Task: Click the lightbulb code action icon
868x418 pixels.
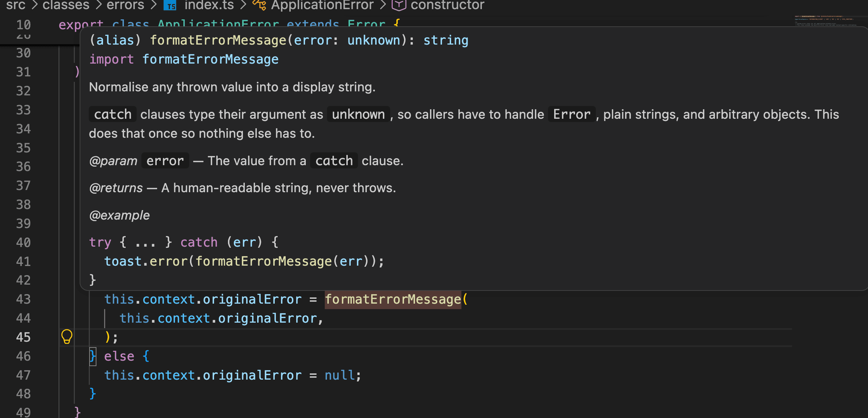Action: (x=67, y=337)
